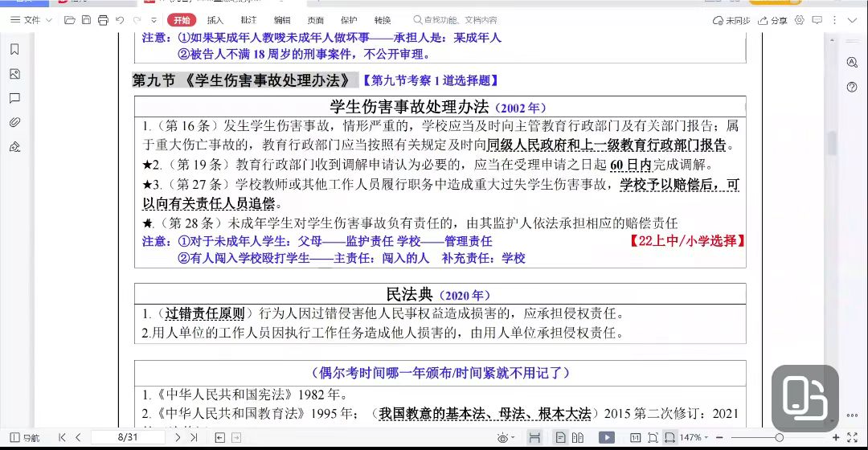Switch to the 批注 tab

coord(248,20)
